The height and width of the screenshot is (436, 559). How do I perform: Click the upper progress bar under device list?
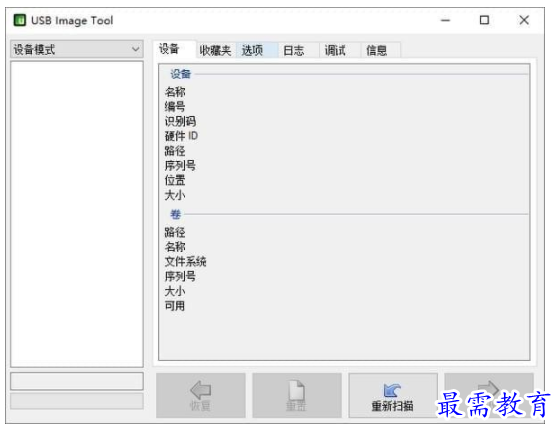point(77,381)
